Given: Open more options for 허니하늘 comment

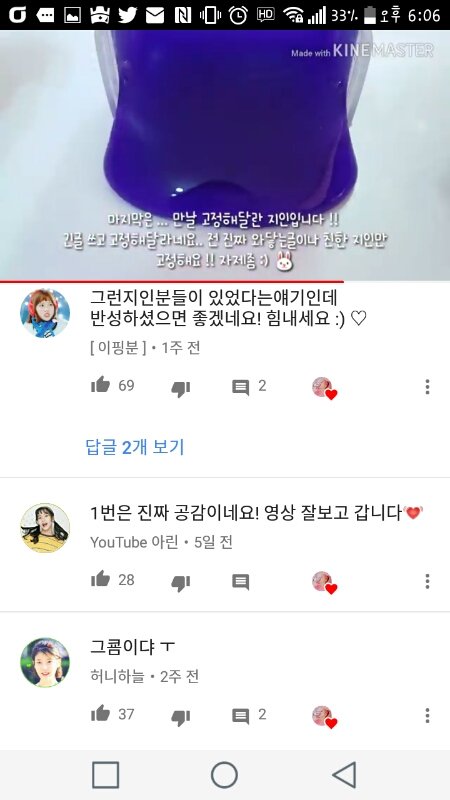Looking at the screenshot, I should (427, 715).
